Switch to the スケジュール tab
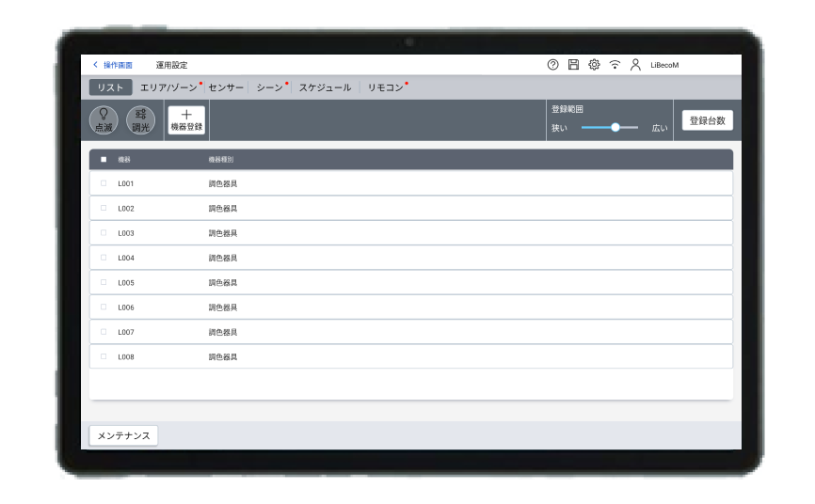Image resolution: width=815 pixels, height=504 pixels. point(325,87)
